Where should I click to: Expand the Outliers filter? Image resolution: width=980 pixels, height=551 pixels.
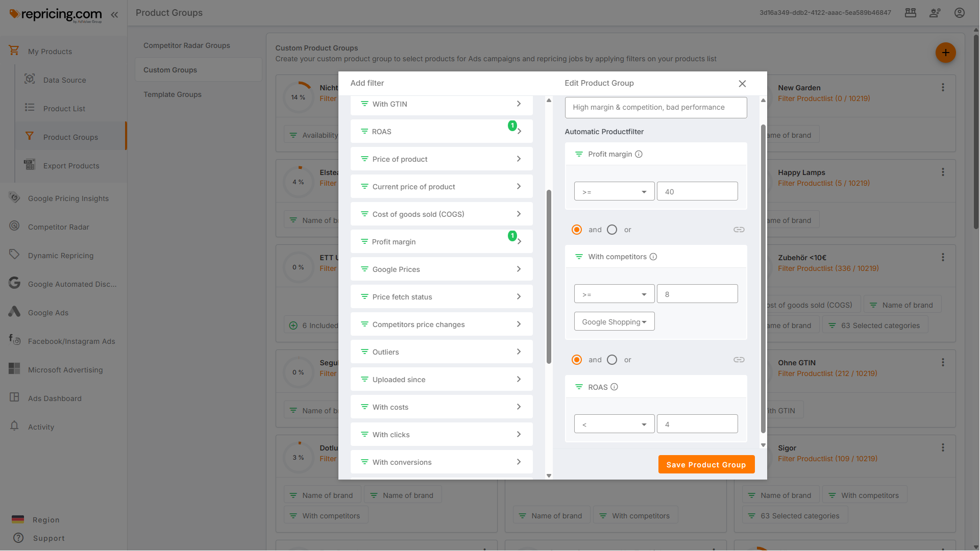point(442,352)
